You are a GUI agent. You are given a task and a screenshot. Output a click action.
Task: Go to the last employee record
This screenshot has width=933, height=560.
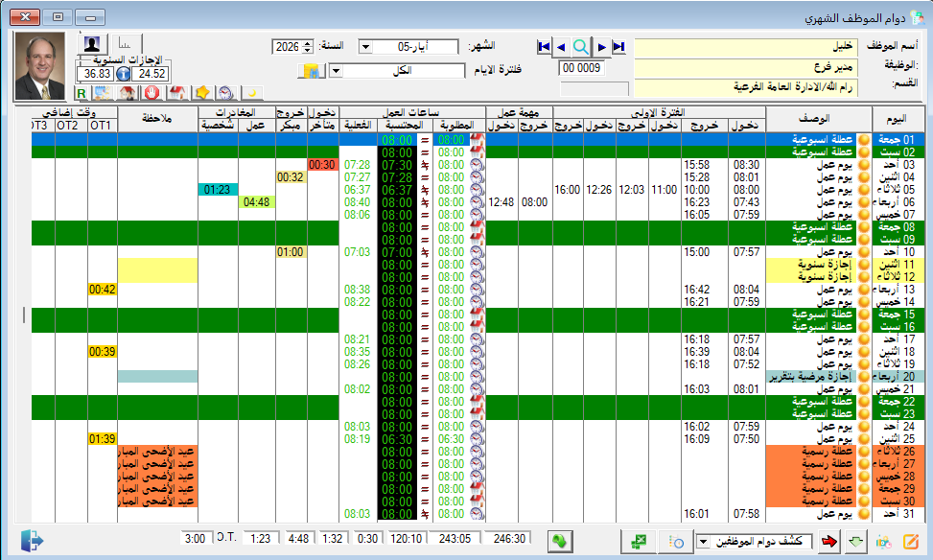pos(618,46)
